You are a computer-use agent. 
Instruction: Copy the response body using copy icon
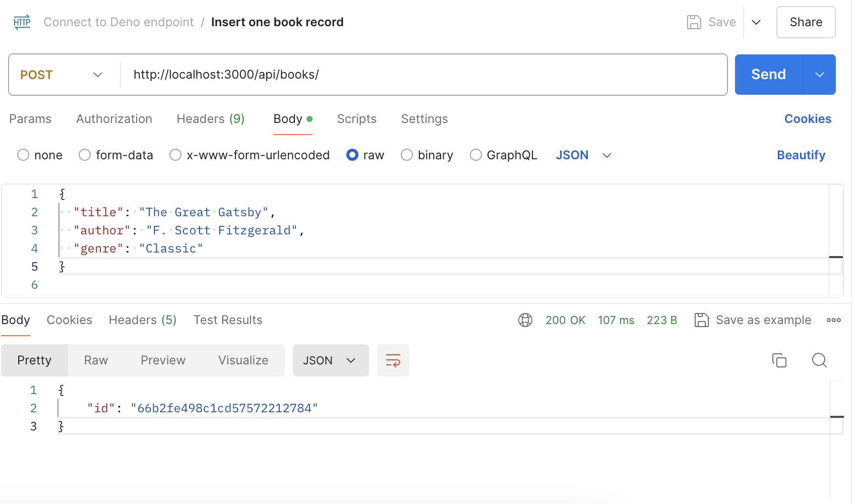point(779,360)
